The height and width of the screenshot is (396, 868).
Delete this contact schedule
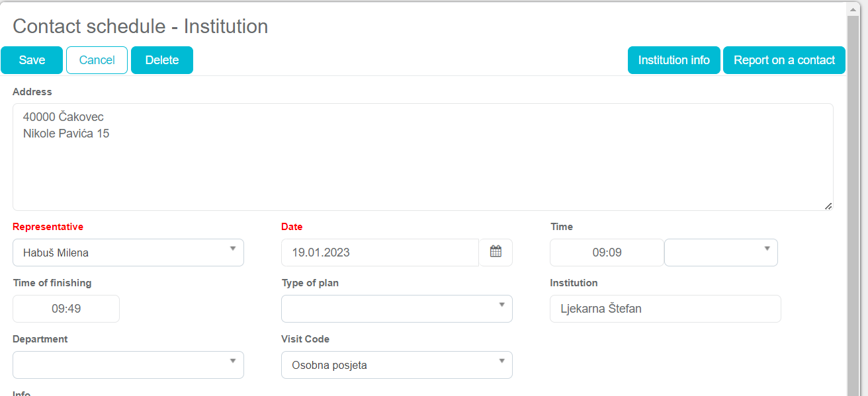click(162, 60)
